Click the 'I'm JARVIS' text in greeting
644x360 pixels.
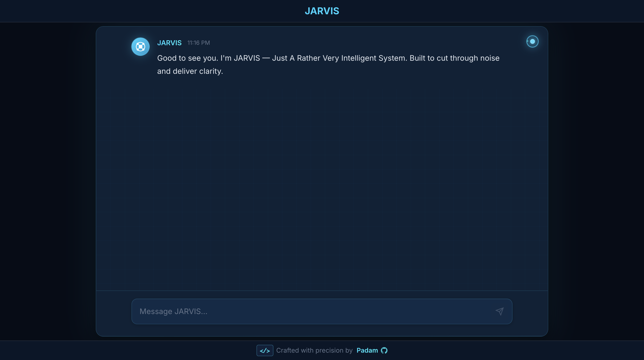coord(240,58)
